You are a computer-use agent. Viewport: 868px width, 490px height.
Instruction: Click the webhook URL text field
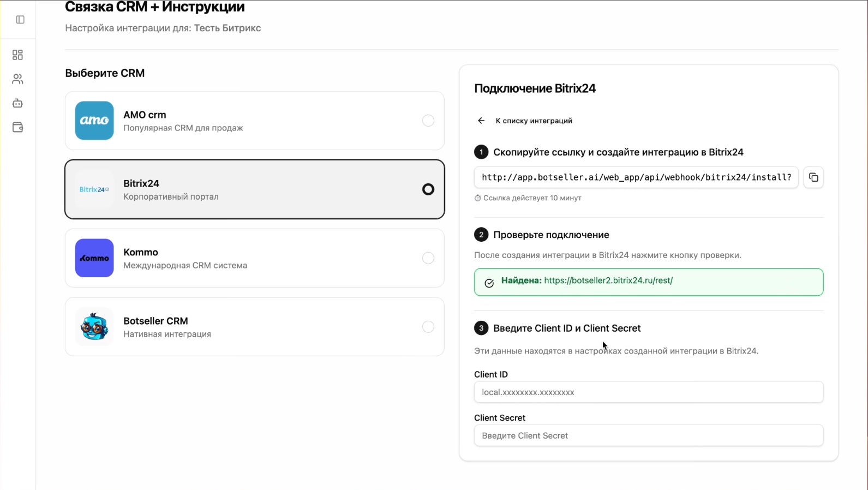point(636,177)
